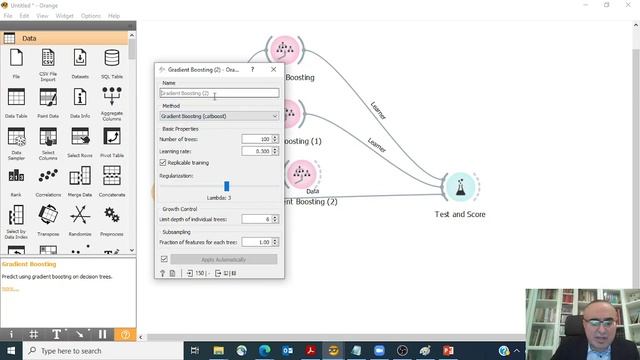Collapse the Data category header
The height and width of the screenshot is (360, 640).
pyautogui.click(x=64, y=38)
